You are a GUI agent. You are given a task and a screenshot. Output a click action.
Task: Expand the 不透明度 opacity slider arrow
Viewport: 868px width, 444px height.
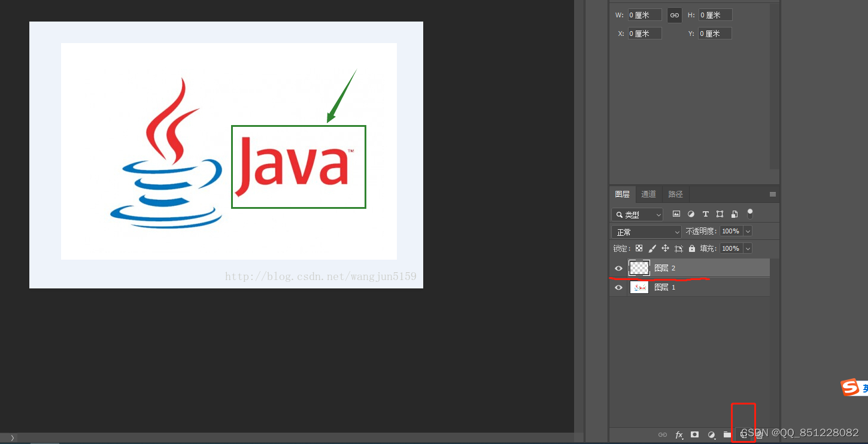[x=748, y=231]
